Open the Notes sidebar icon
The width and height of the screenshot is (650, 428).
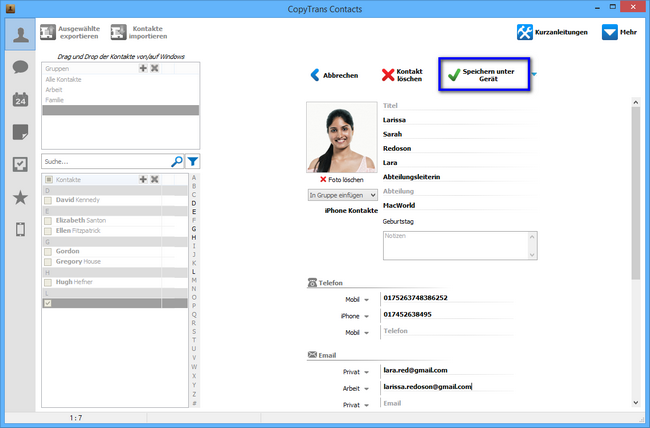point(19,132)
